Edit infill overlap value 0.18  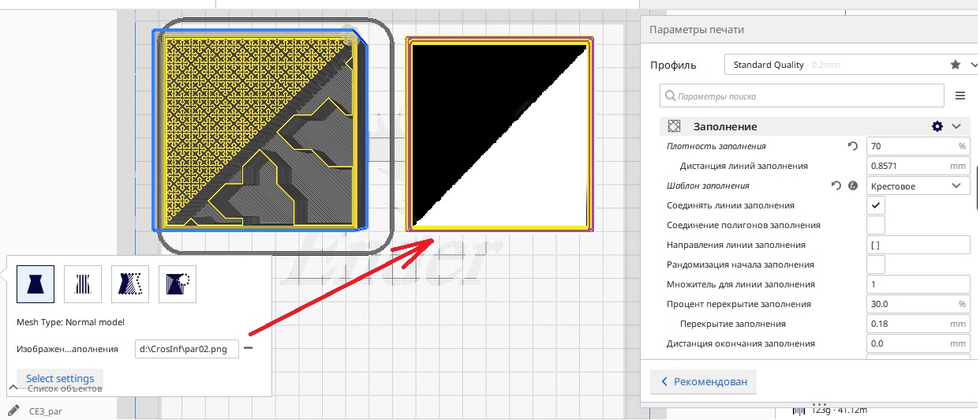918,324
